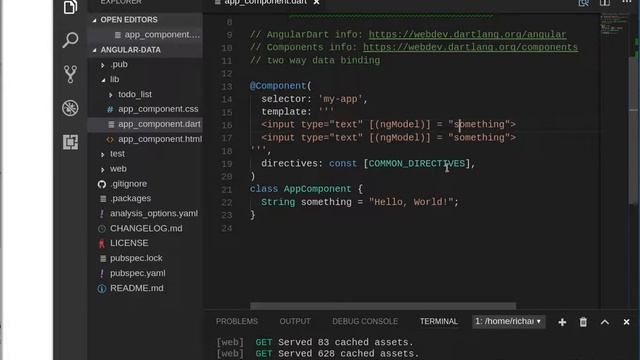Close the app_component.dart editor tab
The height and width of the screenshot is (360, 640).
[316, 2]
